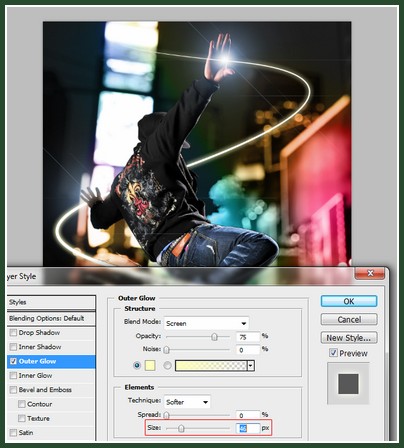
Task: Click the Size value input field
Action: coord(248,428)
